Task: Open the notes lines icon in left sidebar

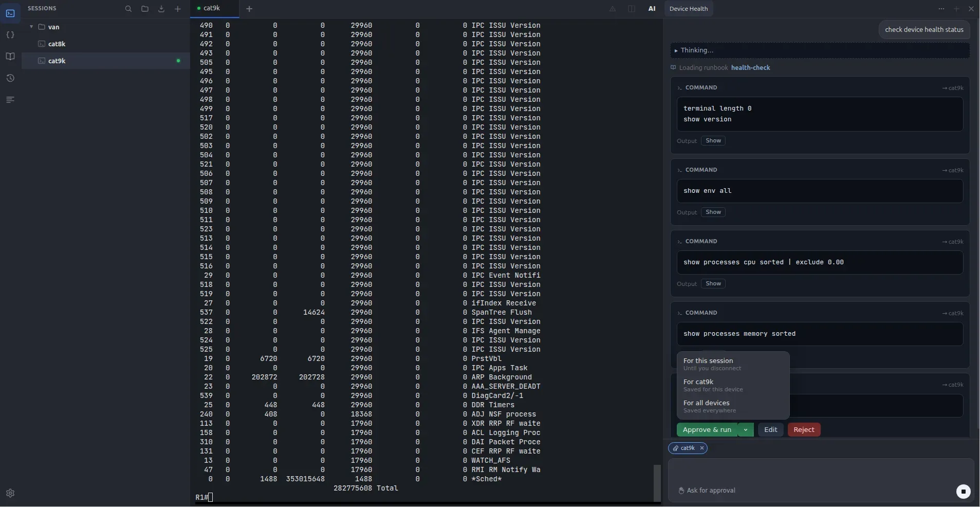Action: click(x=10, y=100)
